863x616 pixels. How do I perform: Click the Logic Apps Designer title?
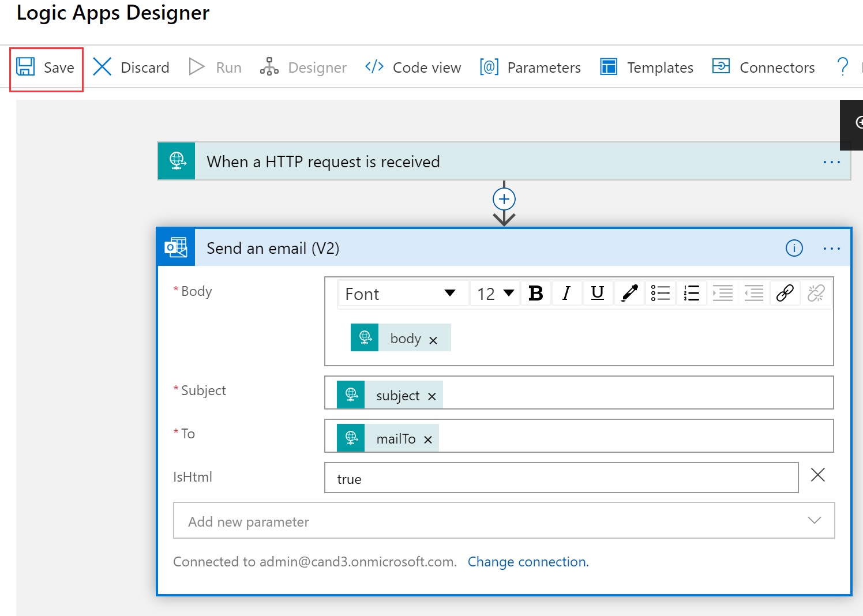pos(113,13)
